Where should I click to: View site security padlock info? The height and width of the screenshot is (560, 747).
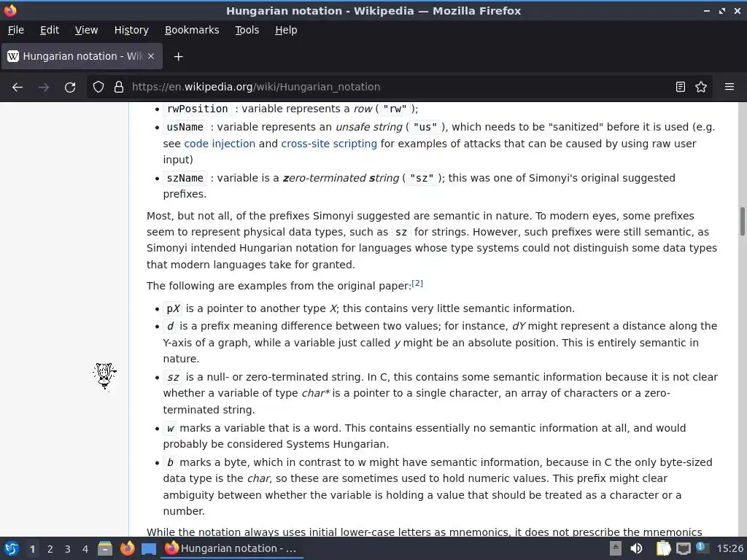(x=119, y=87)
